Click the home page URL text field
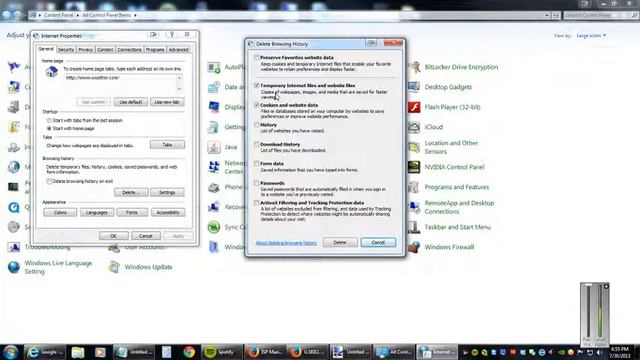The image size is (640, 360). (120, 83)
